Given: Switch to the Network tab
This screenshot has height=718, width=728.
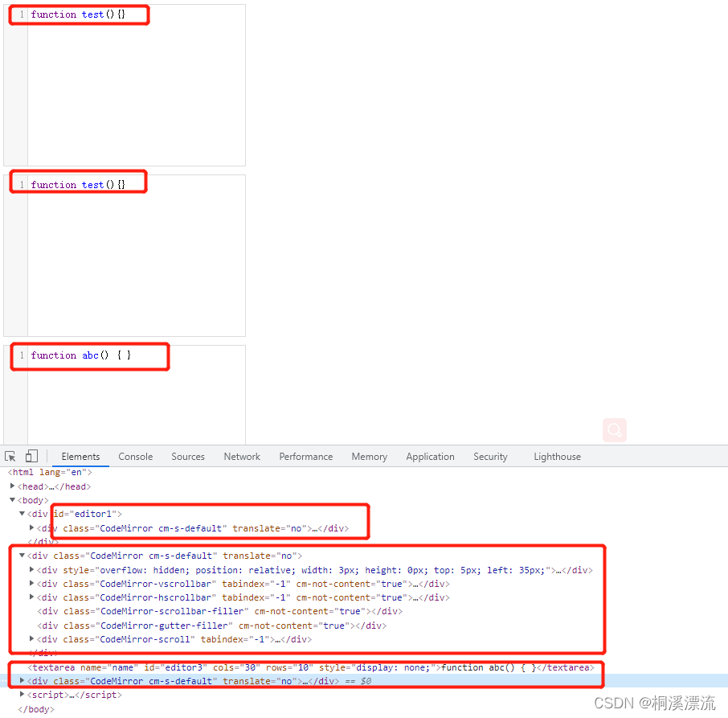Looking at the screenshot, I should coord(242,457).
